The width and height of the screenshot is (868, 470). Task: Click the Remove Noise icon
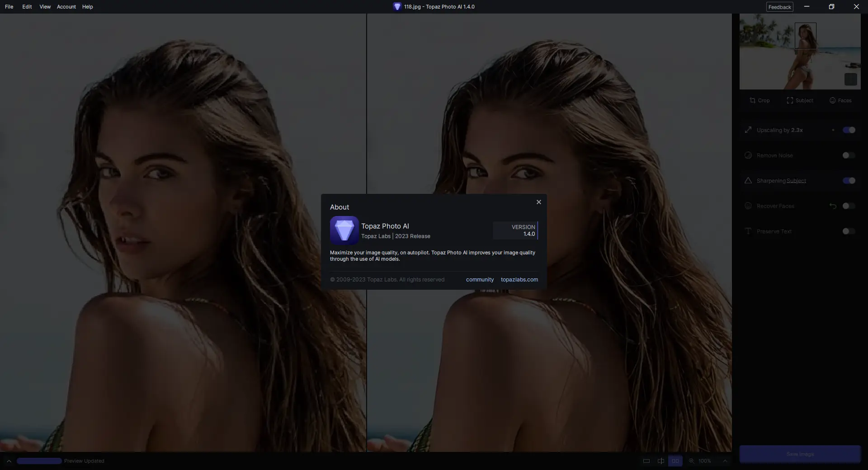[748, 155]
